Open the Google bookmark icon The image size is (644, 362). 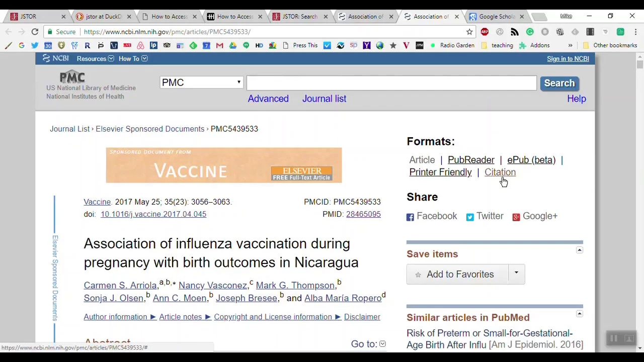point(22,45)
